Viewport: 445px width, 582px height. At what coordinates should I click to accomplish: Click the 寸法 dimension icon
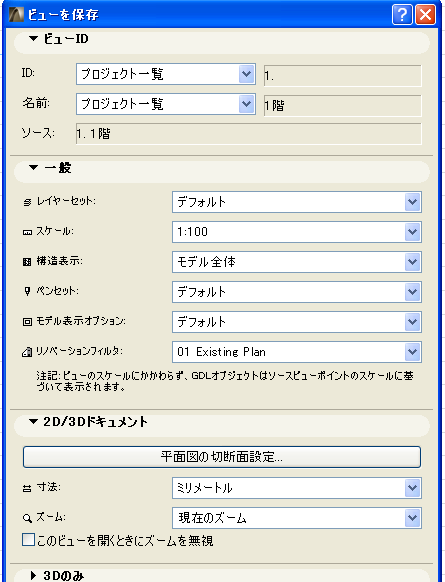pos(27,489)
